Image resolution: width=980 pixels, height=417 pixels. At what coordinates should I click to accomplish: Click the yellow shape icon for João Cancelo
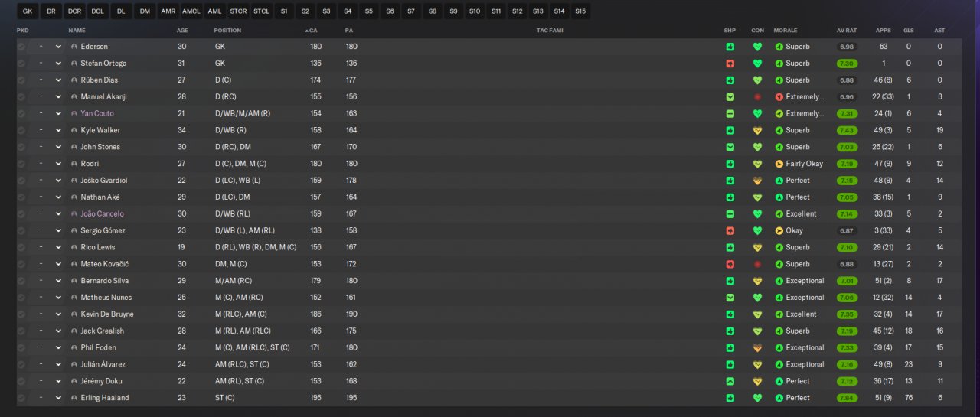[x=730, y=214]
